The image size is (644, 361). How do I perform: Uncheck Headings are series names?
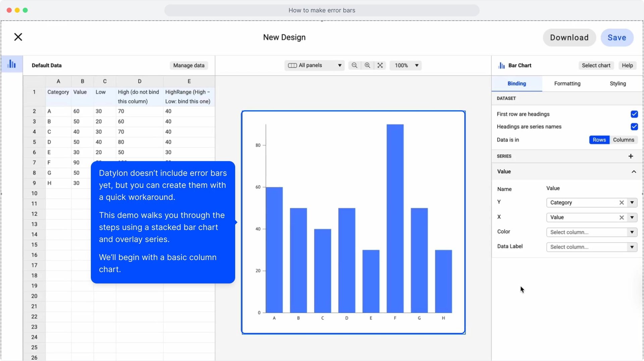coord(634,127)
